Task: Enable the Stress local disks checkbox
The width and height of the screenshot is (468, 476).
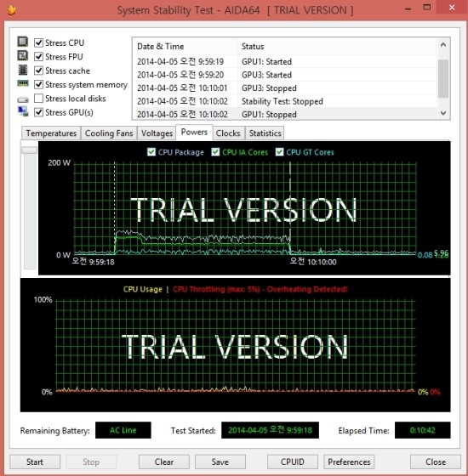Action: tap(38, 99)
